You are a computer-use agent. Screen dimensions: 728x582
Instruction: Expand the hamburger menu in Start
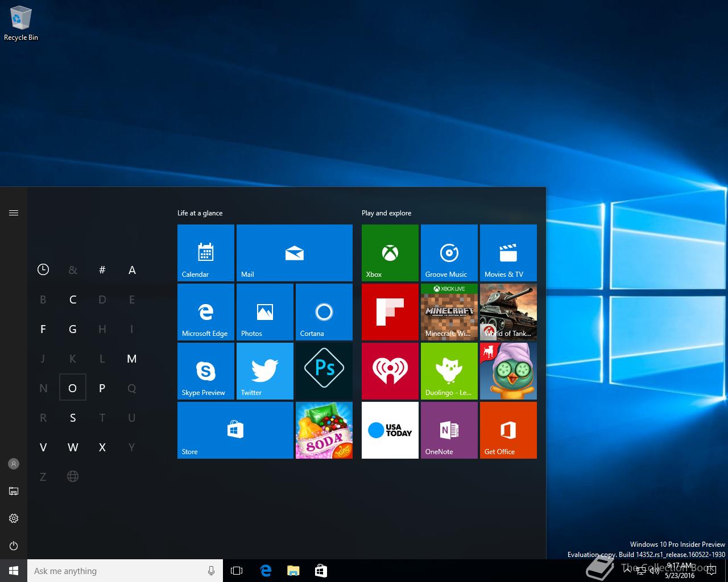[x=14, y=213]
